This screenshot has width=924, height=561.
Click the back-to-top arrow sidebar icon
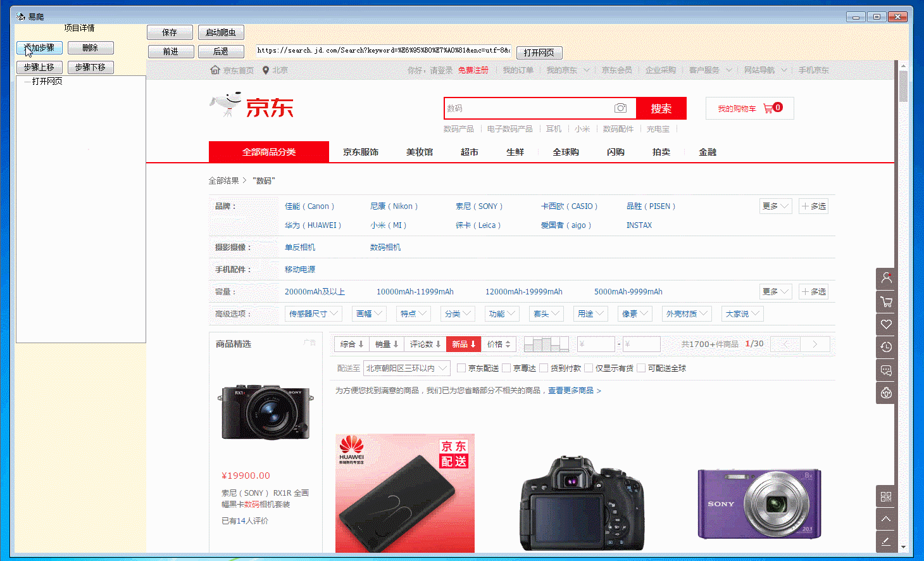(886, 519)
